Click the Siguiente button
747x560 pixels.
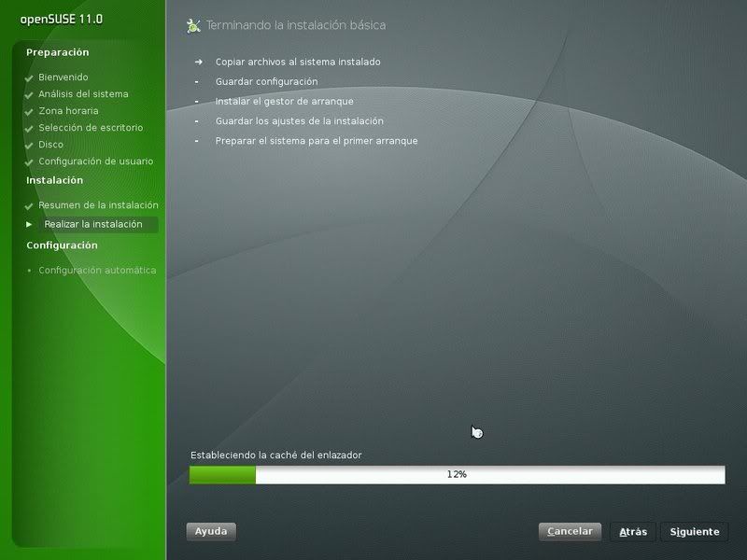[x=694, y=532]
